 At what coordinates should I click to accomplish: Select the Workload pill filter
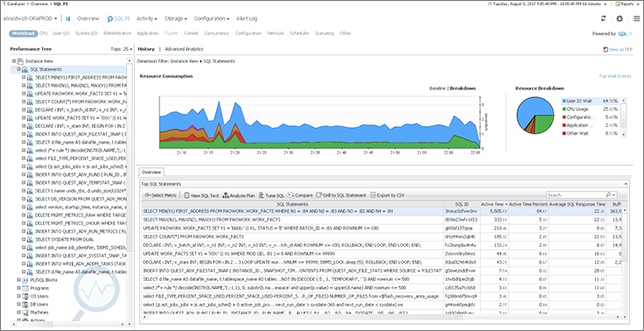point(24,33)
